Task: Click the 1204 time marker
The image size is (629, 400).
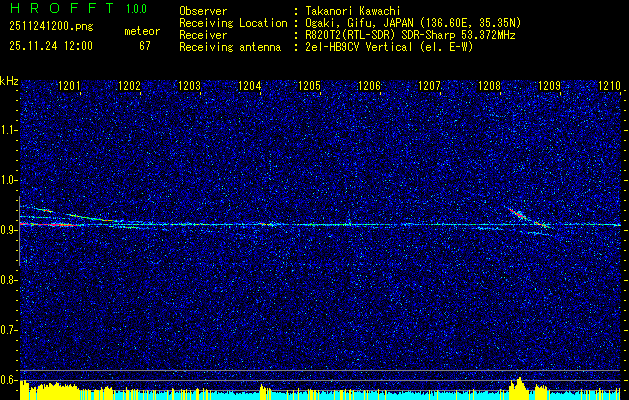Action: click(250, 86)
